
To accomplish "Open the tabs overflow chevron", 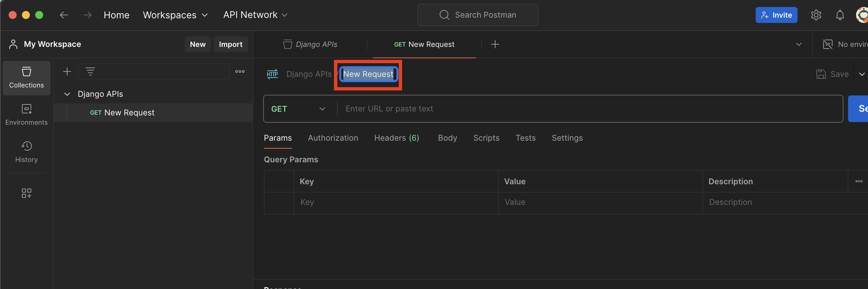I will 798,44.
